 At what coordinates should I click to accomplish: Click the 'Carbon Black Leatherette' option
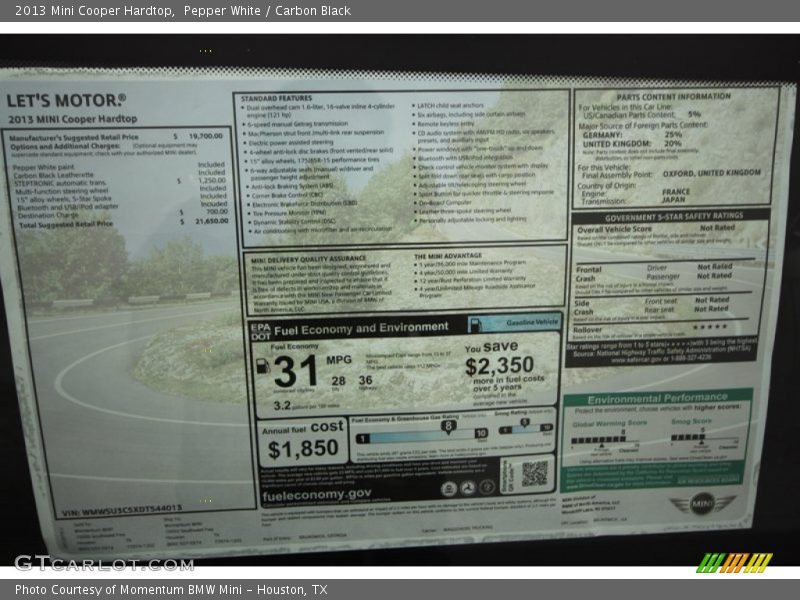[54, 175]
